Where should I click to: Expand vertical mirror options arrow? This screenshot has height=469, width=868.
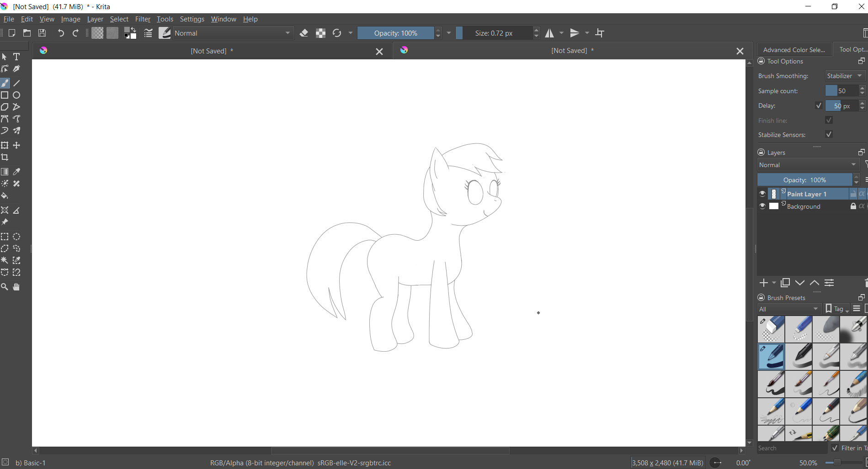(587, 33)
